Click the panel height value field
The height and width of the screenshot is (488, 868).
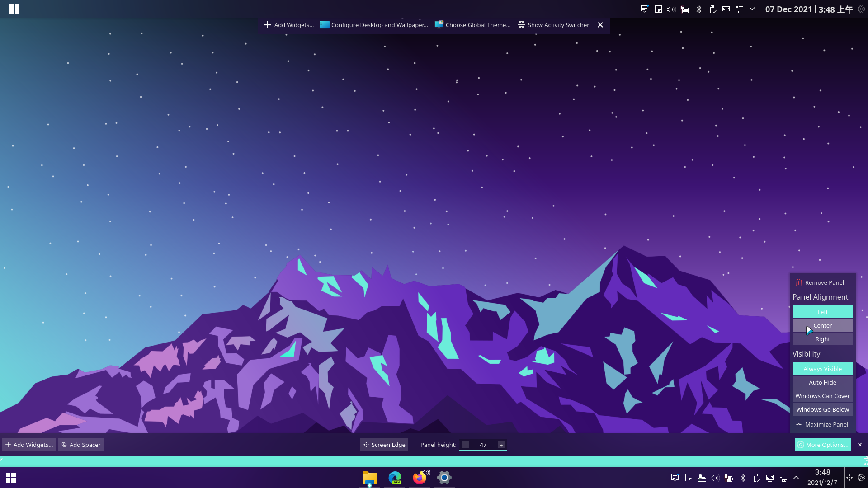click(x=483, y=445)
